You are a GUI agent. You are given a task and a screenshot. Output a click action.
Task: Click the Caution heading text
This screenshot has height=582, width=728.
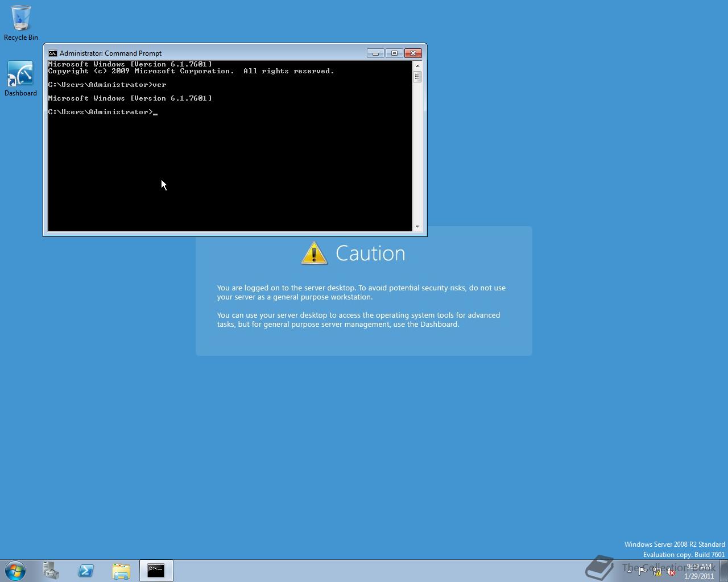[x=370, y=253]
